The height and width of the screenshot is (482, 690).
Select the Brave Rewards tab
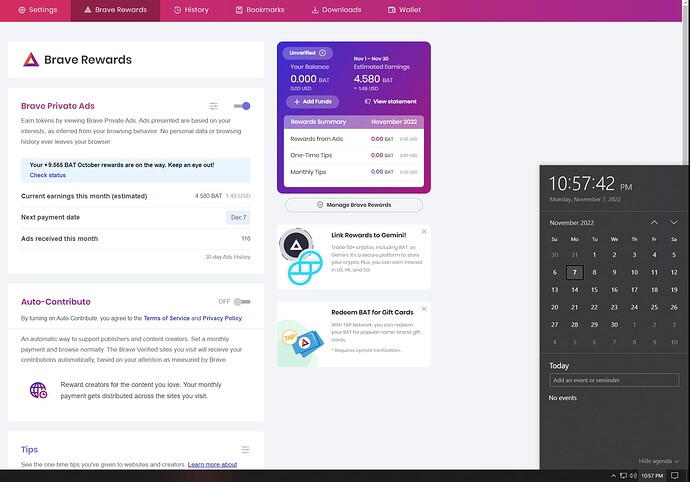pyautogui.click(x=115, y=10)
